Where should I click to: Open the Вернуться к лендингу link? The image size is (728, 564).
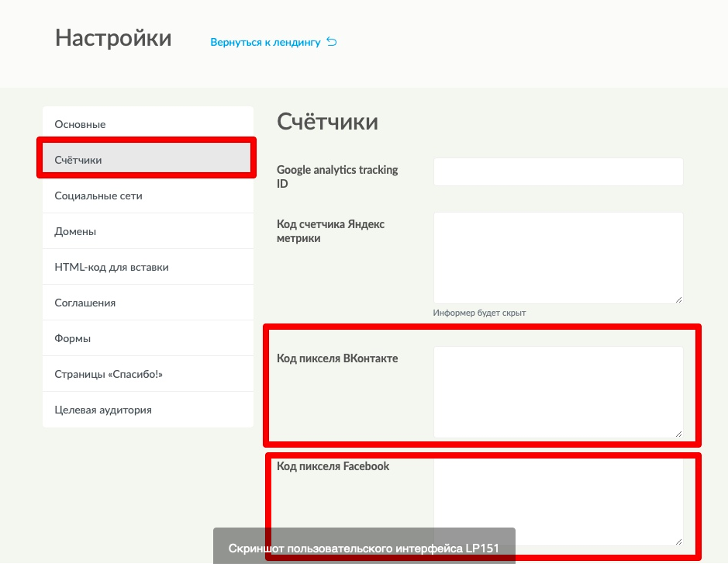[265, 42]
